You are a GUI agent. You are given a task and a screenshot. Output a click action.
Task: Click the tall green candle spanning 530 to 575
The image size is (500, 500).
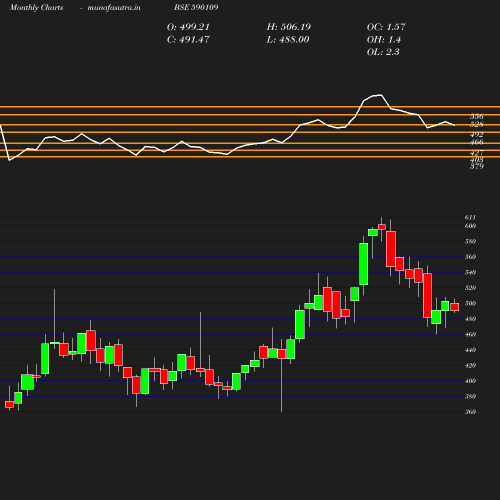click(x=364, y=264)
